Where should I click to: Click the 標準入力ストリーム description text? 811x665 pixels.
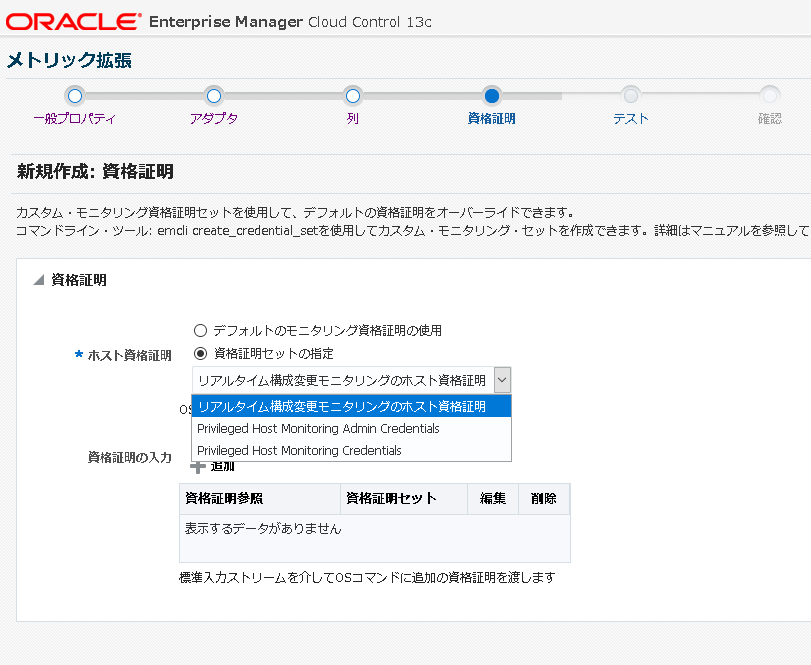(x=367, y=577)
